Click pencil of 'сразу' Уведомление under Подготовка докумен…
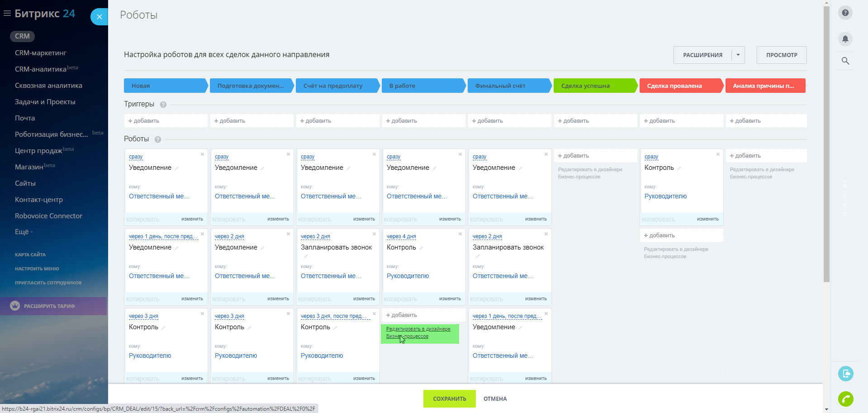The image size is (868, 413). point(262,168)
